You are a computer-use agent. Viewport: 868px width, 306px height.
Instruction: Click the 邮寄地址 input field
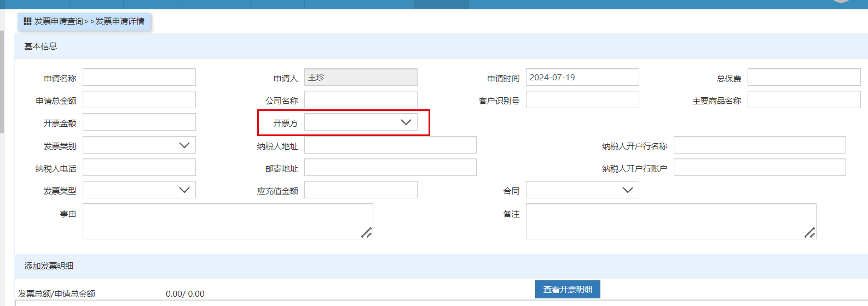(390, 168)
